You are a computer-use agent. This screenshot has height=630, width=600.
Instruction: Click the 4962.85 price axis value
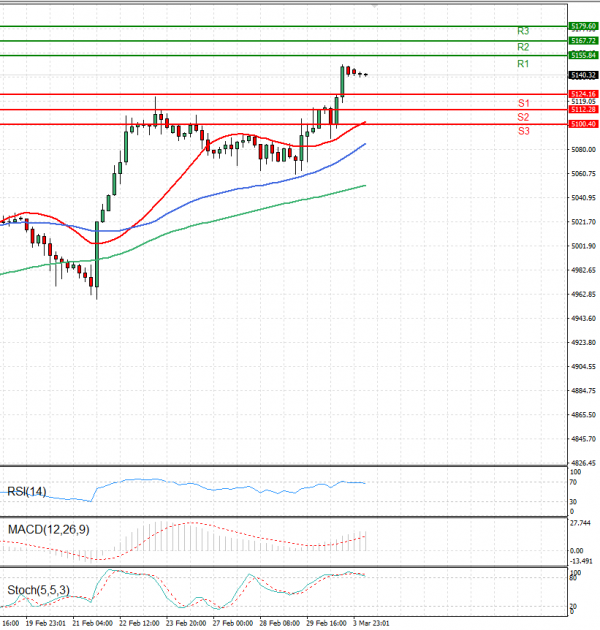click(x=584, y=294)
